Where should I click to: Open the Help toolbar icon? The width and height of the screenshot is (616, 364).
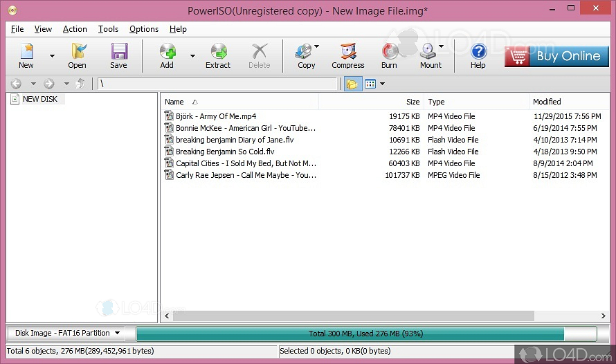pos(478,55)
